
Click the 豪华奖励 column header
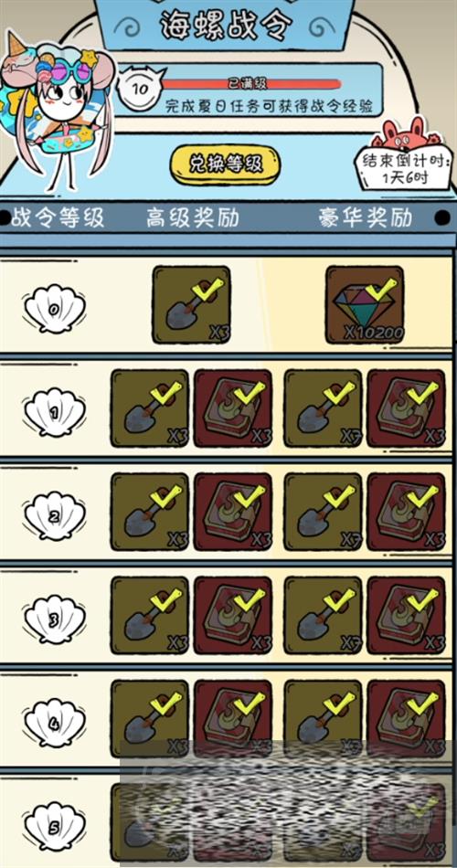[365, 218]
